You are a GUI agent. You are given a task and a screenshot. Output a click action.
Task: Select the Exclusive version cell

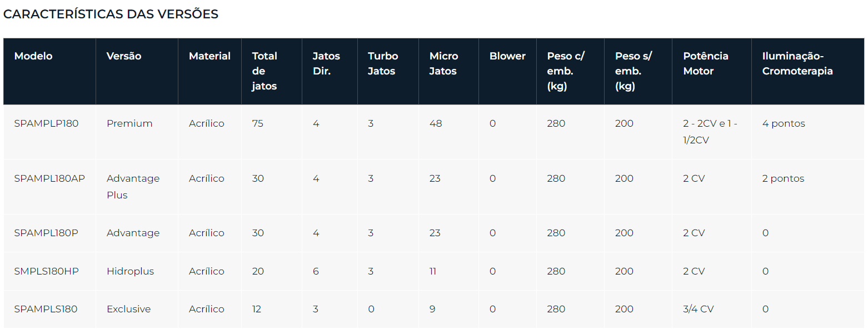pos(137,309)
